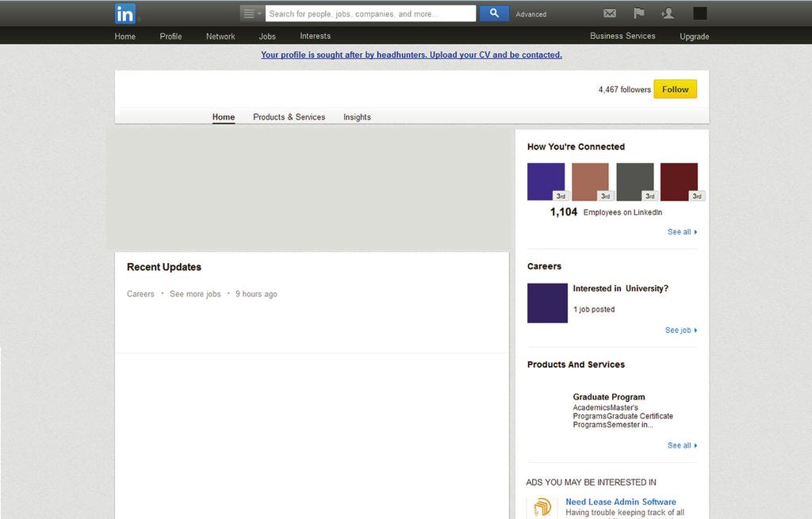Open the Graduate Program product
This screenshot has height=519, width=812.
pos(609,397)
